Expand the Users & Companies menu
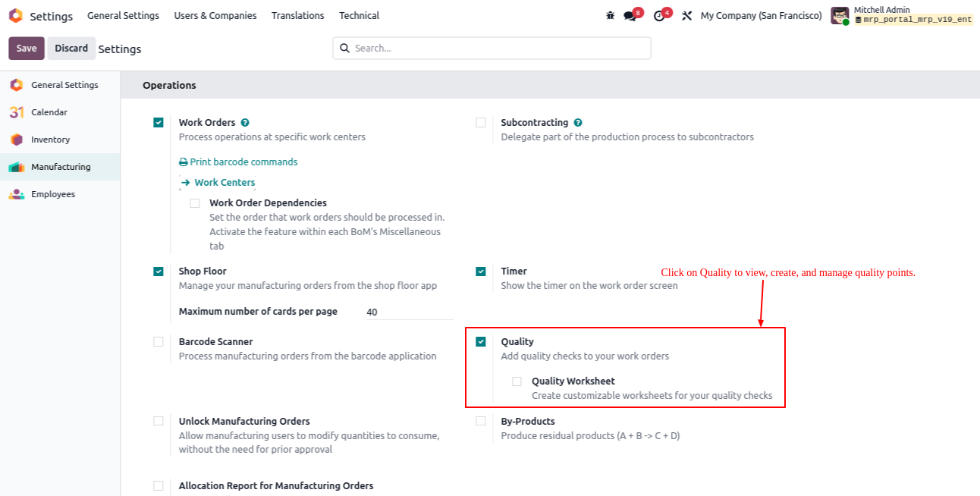Image resolution: width=980 pixels, height=496 pixels. (215, 16)
